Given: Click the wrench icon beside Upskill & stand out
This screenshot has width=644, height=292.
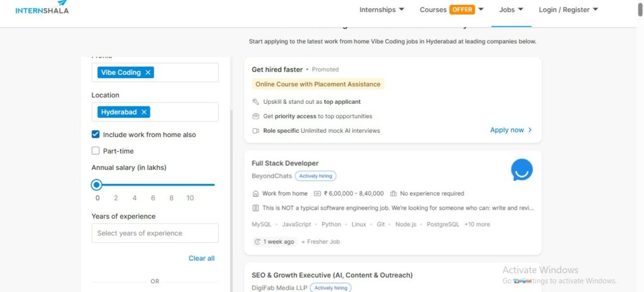Looking at the screenshot, I should [255, 101].
